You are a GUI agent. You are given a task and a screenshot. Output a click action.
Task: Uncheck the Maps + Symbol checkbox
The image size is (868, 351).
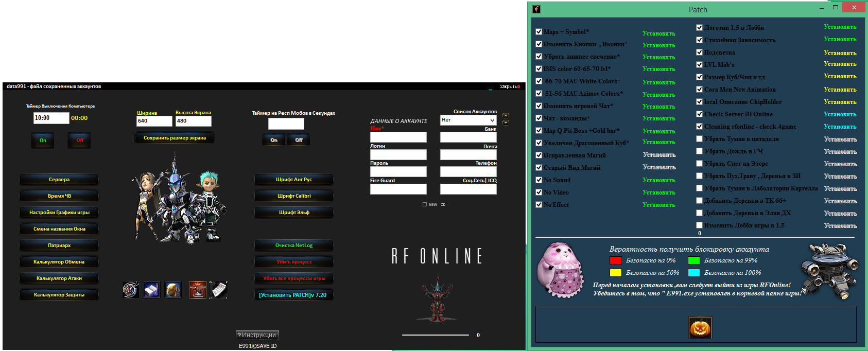539,31
